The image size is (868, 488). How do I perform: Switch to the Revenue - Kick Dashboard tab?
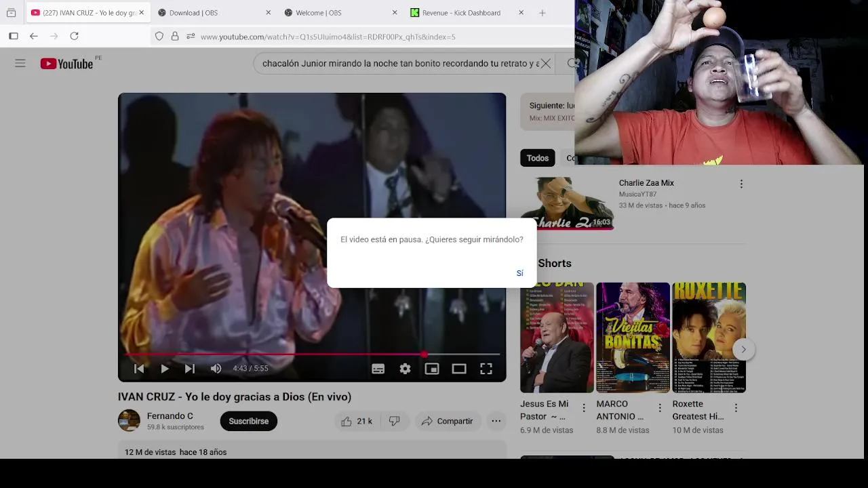465,12
